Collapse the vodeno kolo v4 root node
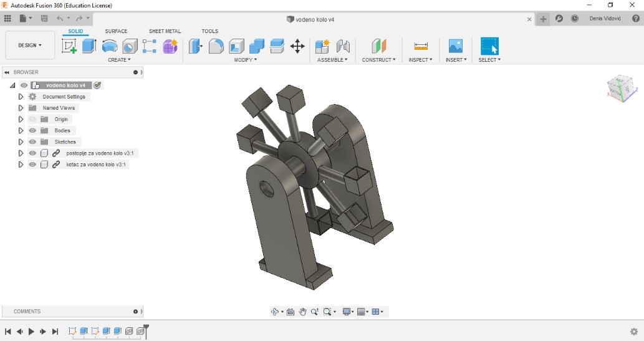The width and height of the screenshot is (644, 341). click(x=12, y=85)
